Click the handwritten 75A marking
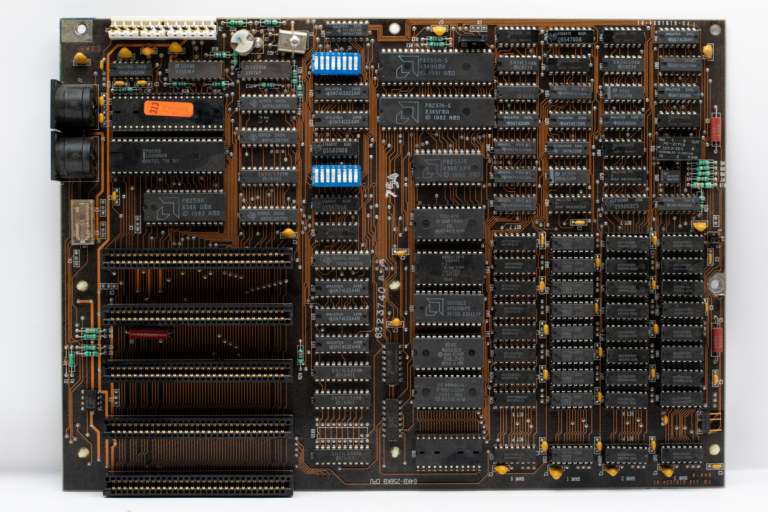Screen dimensions: 768x512 [x=393, y=185]
